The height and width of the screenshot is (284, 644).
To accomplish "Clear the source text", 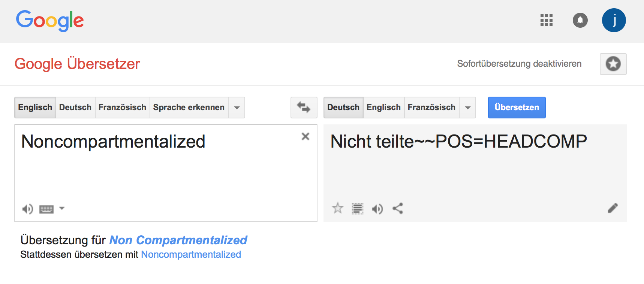I will [306, 136].
